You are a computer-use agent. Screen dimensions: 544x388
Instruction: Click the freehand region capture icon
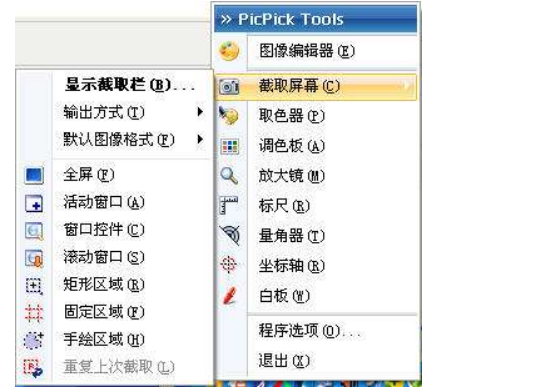pos(34,340)
